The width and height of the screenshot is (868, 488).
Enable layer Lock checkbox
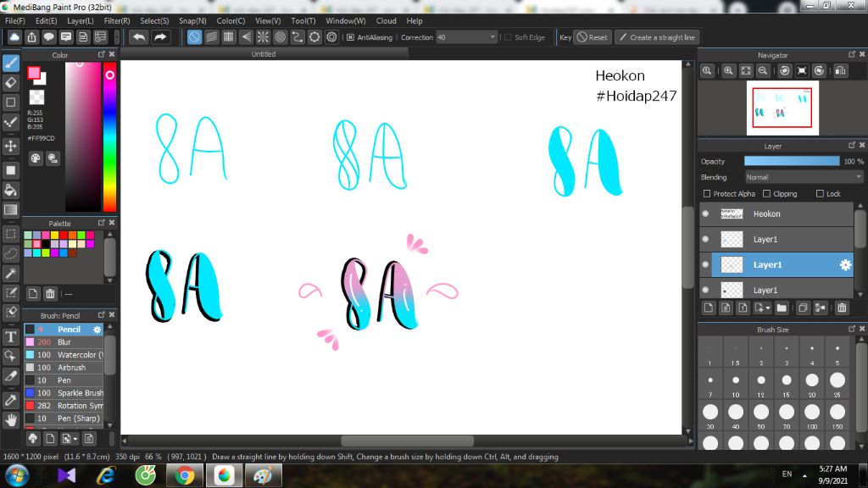[820, 194]
